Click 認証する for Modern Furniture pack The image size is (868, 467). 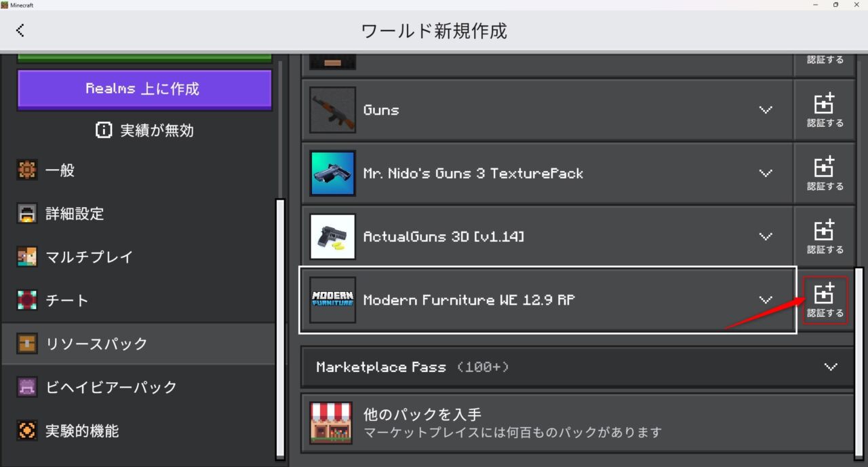(825, 299)
